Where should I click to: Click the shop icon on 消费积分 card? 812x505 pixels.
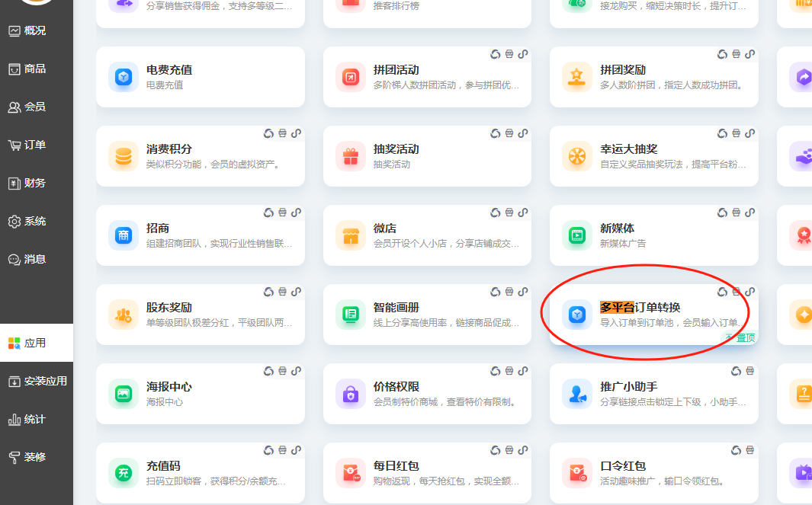click(x=282, y=133)
